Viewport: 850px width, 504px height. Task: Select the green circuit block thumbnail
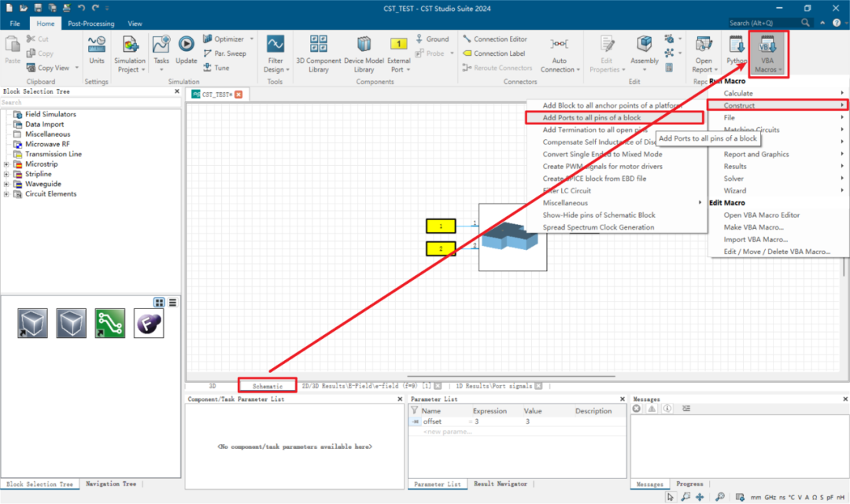coord(109,323)
